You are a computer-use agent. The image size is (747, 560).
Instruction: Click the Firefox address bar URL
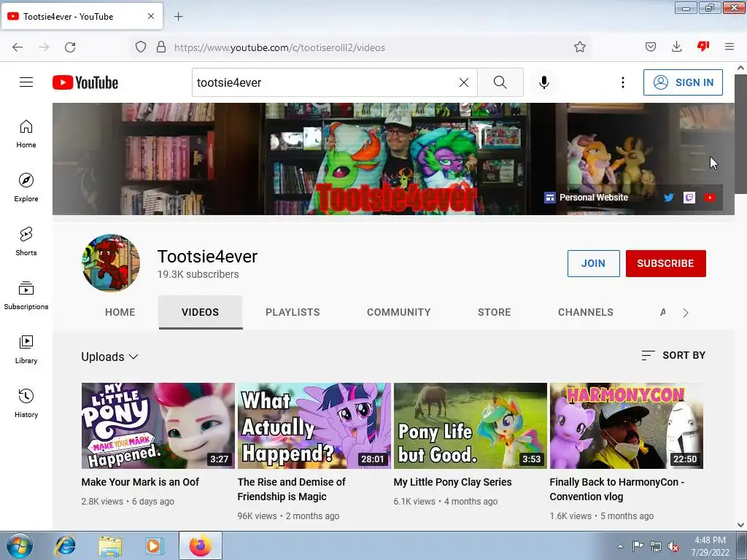click(279, 47)
